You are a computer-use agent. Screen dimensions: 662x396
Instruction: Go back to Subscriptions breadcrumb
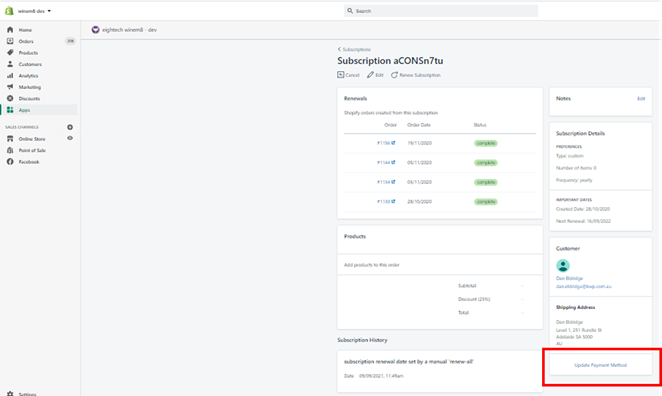click(354, 49)
